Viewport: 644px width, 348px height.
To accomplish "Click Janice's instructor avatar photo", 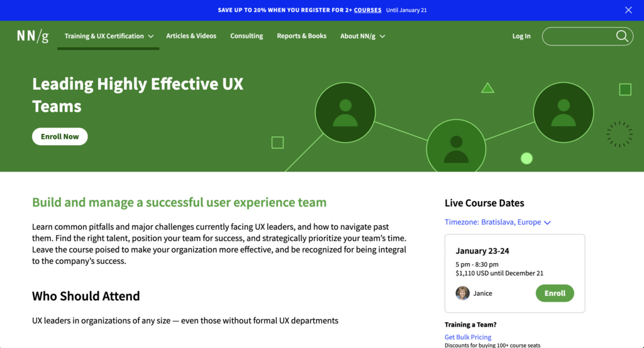I will [x=463, y=293].
